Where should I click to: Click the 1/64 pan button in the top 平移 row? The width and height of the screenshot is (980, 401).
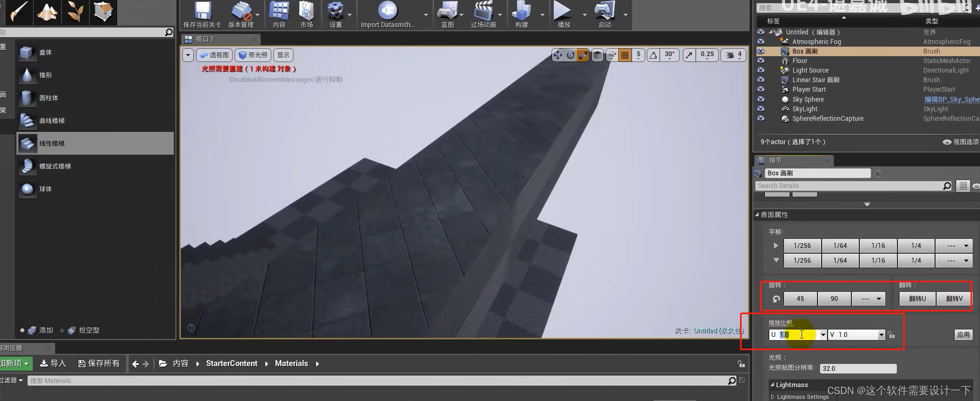click(840, 246)
